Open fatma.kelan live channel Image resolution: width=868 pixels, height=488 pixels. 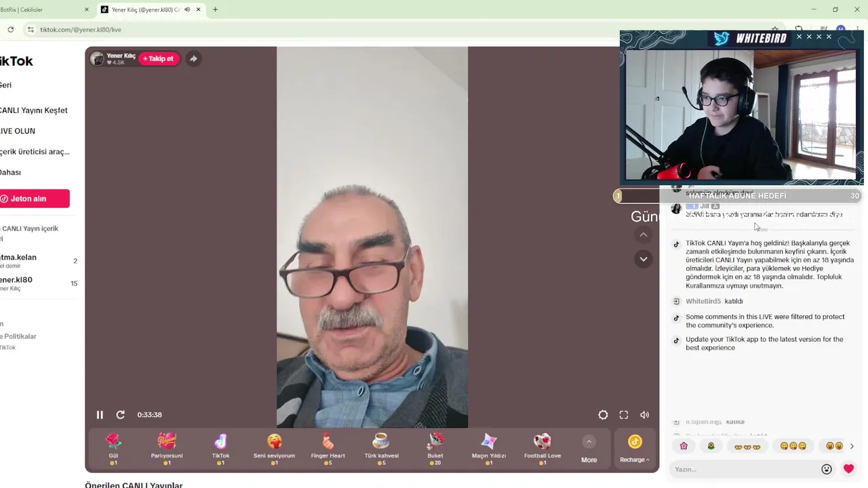coord(39,260)
